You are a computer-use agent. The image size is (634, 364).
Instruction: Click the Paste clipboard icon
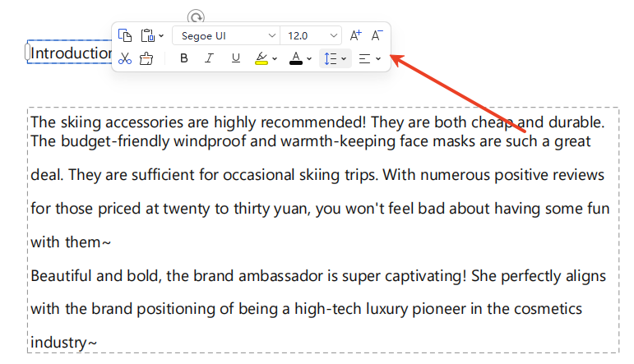(147, 35)
